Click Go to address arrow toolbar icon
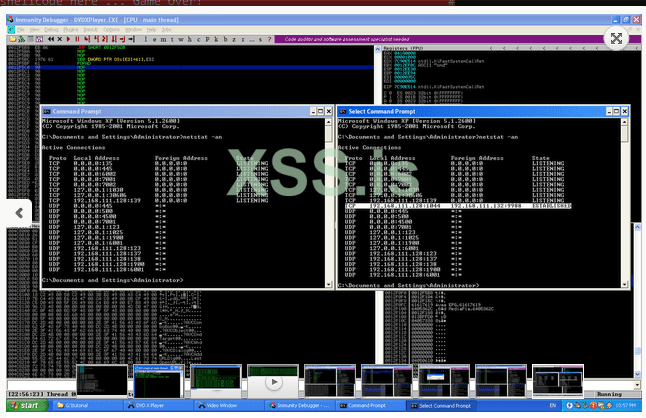 tap(131, 39)
